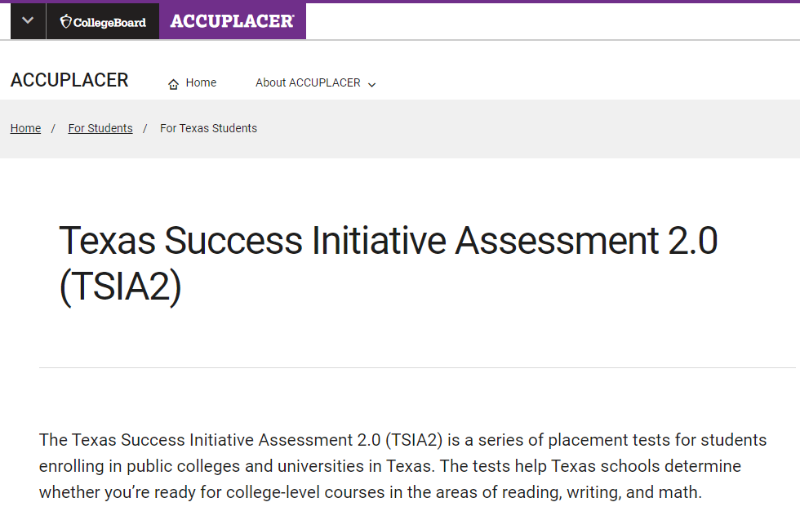Viewport: 800px width, 522px height.
Task: Expand the chevron next to About ACCUPLACER
Action: (x=372, y=85)
